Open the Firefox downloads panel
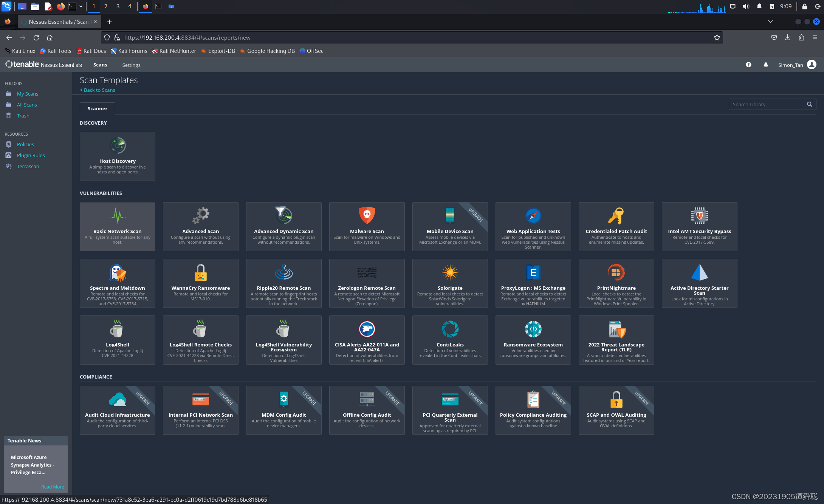Screen dimensions: 824x504 (x=787, y=37)
